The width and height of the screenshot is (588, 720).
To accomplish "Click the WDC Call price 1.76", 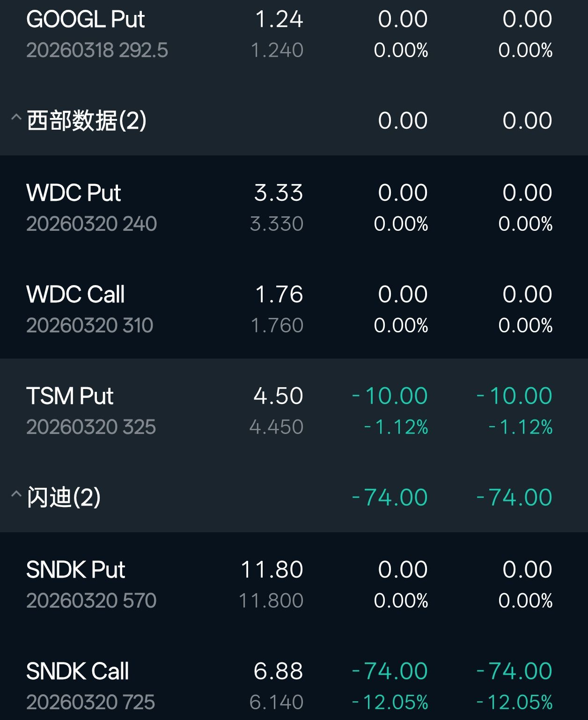I will (279, 294).
